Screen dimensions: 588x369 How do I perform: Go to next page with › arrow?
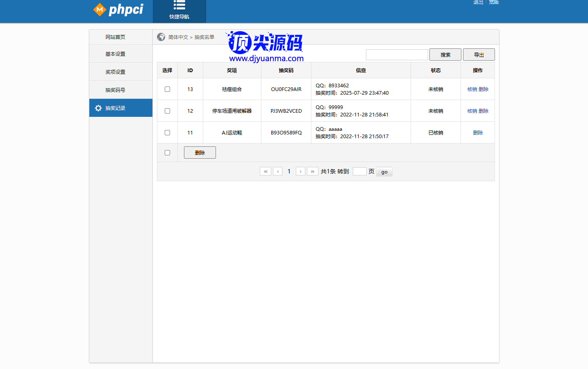tap(300, 171)
